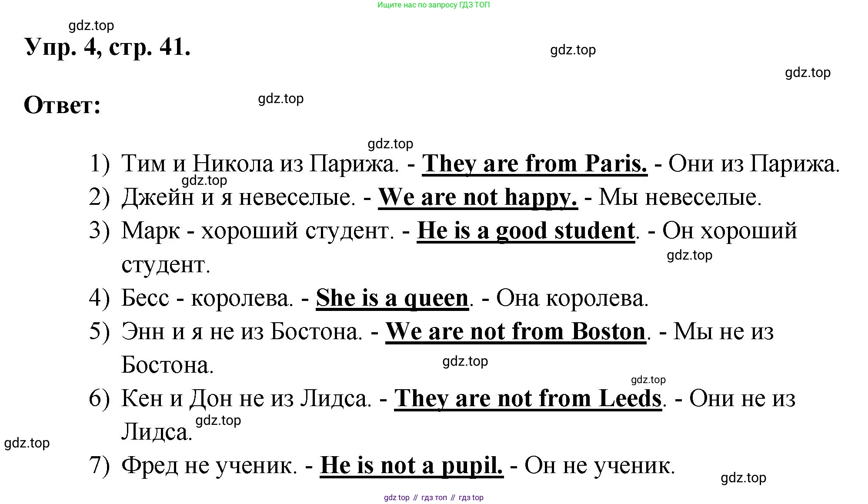Click the 'gdz top' link at bottom
The image size is (868, 504).
point(397,497)
